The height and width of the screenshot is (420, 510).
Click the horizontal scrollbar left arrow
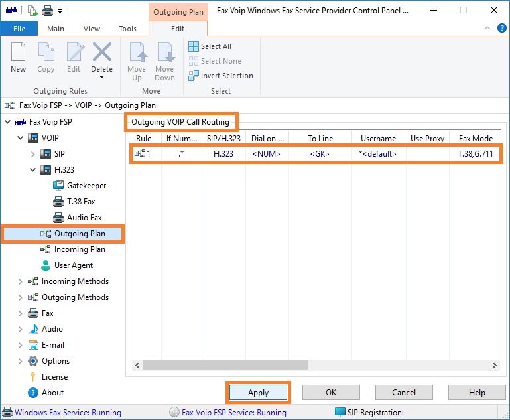137,366
